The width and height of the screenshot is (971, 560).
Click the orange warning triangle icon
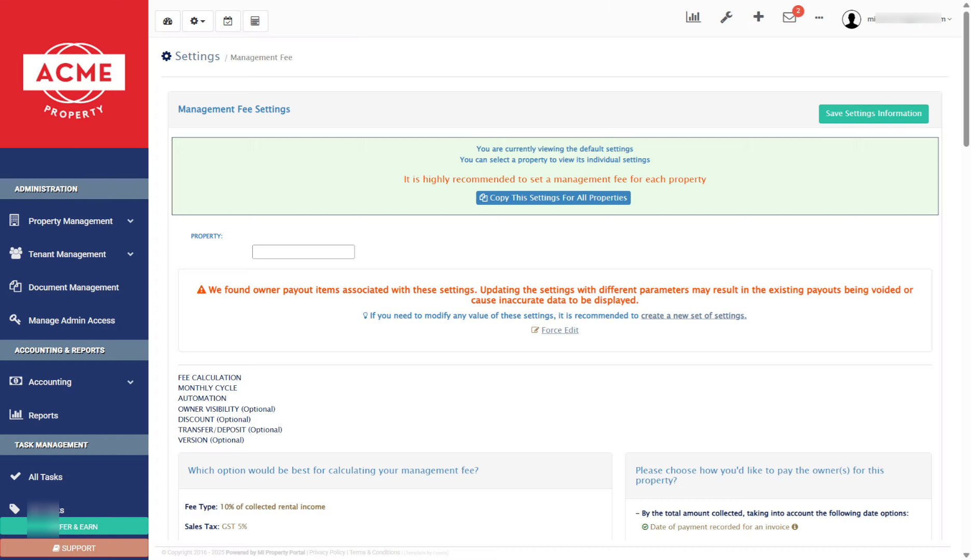[201, 290]
